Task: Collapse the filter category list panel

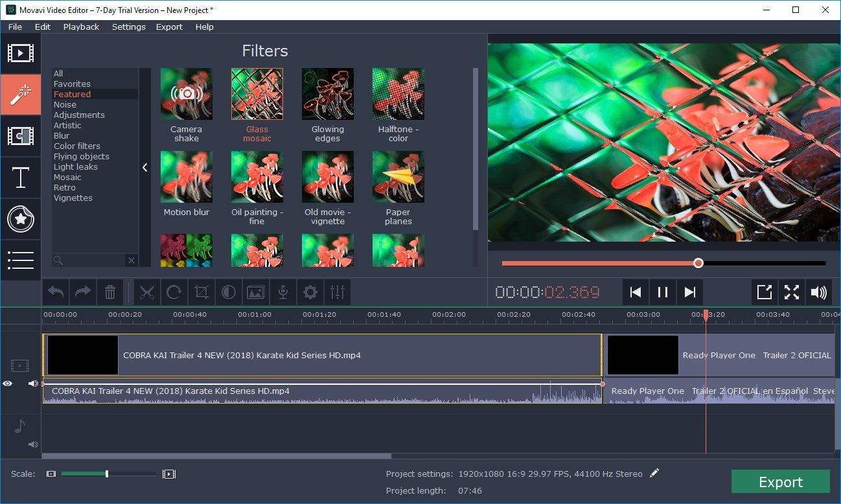Action: 144,166
